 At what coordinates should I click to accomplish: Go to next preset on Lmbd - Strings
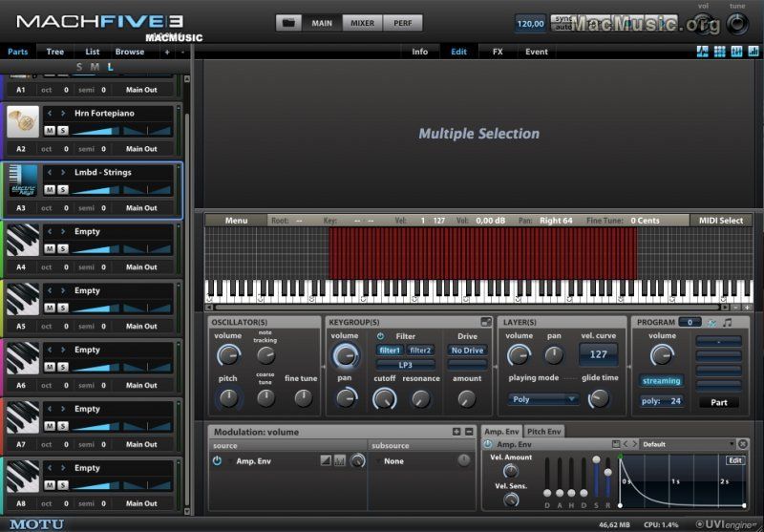coord(63,173)
